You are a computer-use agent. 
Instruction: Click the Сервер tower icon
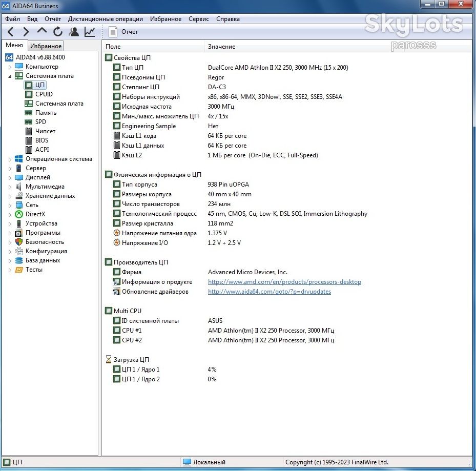click(19, 168)
